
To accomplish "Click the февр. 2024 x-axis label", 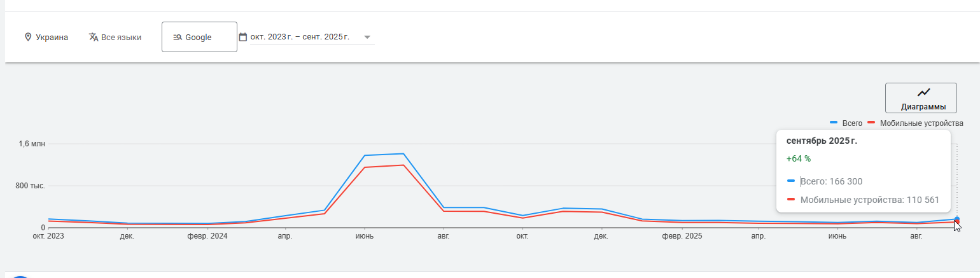I will click(x=206, y=237).
